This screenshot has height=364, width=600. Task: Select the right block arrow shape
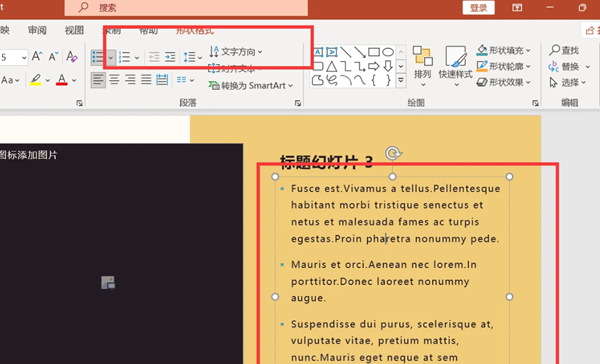[x=374, y=66]
